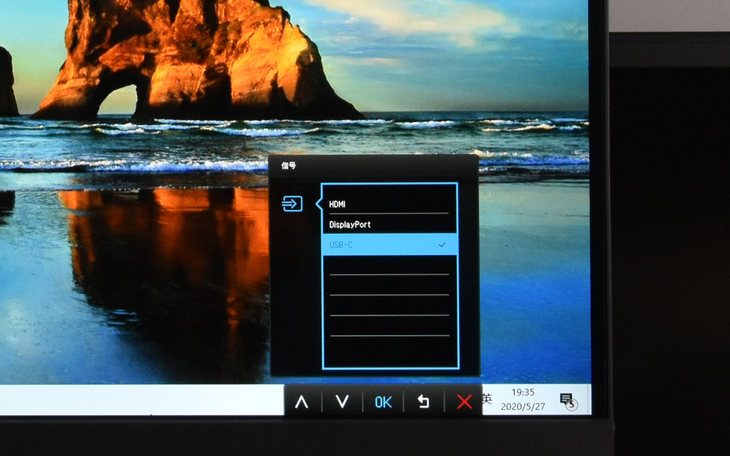
Task: Close the OSD menu with the red X
Action: pyautogui.click(x=464, y=402)
